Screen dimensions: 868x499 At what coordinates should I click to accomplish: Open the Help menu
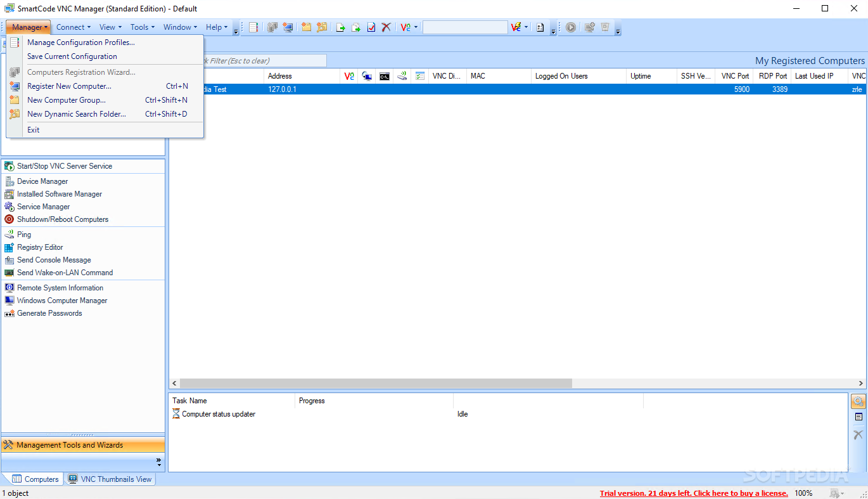click(217, 27)
